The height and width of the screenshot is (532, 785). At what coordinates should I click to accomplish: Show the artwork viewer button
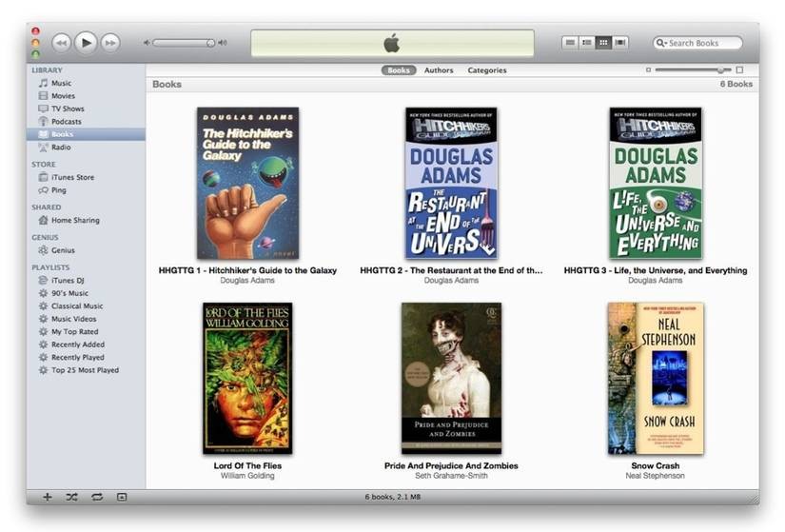tap(122, 497)
